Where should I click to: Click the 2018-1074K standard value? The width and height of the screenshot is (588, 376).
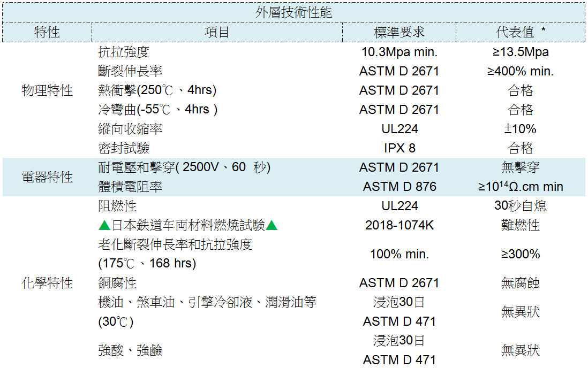[399, 225]
